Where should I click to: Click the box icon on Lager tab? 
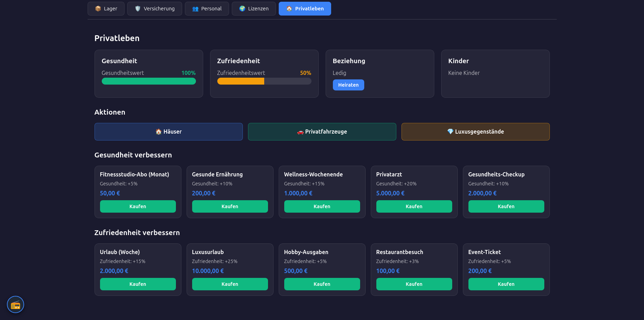tap(98, 9)
